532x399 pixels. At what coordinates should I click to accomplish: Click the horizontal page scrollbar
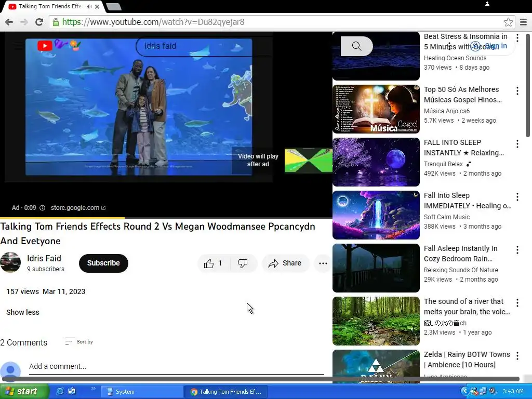[261, 379]
